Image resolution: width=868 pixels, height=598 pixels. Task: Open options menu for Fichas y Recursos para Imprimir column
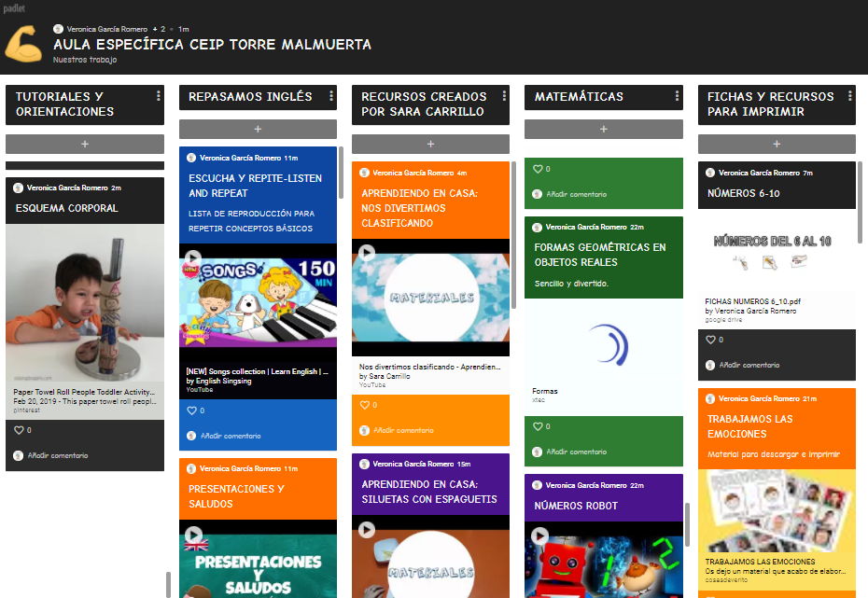pos(849,96)
